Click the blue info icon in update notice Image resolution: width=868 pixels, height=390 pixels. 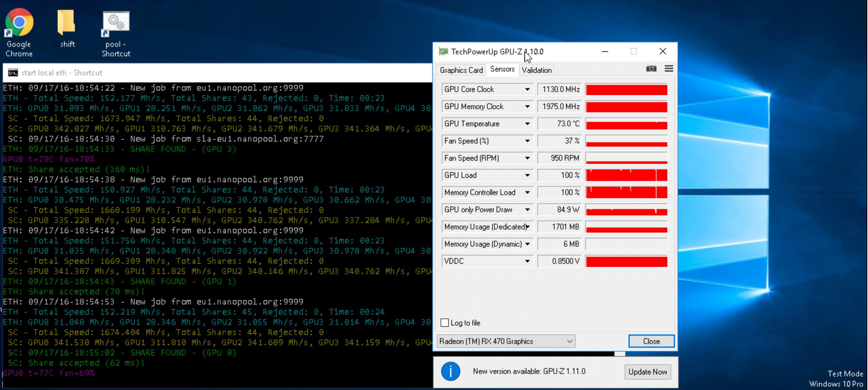tap(450, 371)
